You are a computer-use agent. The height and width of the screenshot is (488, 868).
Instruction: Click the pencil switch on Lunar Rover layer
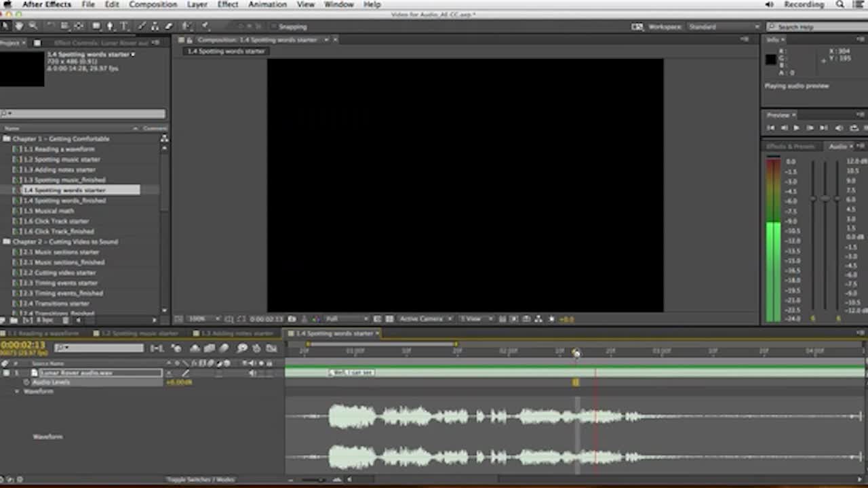pyautogui.click(x=184, y=373)
